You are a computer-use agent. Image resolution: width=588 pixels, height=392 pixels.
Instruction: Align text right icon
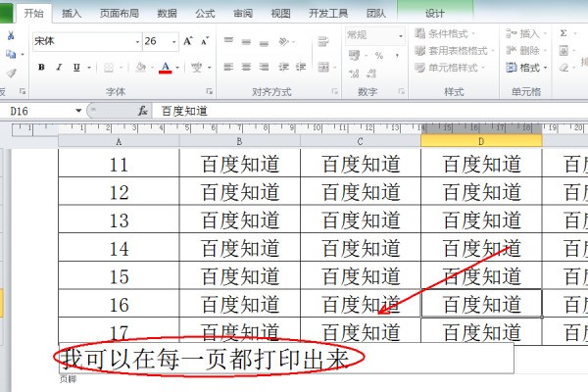pyautogui.click(x=264, y=68)
